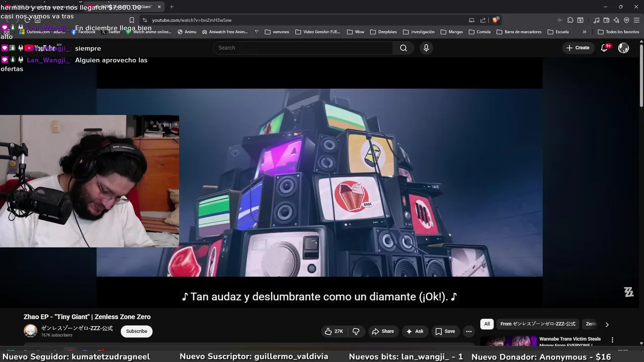Open the browser hamburger main menu
Viewport: 644px width, 362px height.
tap(636, 20)
